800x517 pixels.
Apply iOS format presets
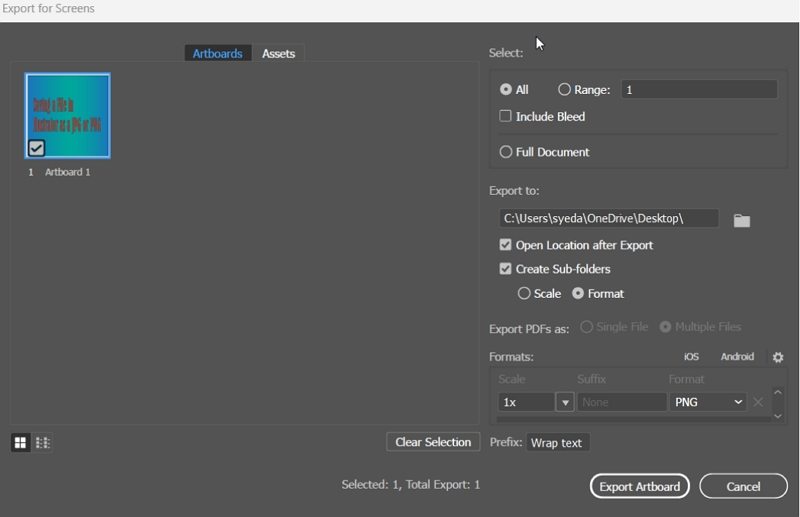pyautogui.click(x=691, y=357)
